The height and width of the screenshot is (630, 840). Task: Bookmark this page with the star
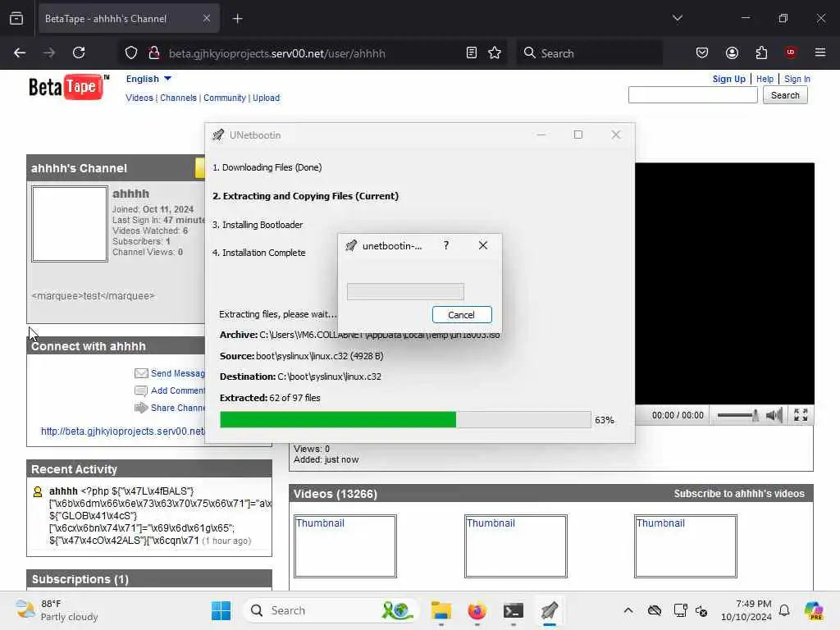(x=495, y=53)
